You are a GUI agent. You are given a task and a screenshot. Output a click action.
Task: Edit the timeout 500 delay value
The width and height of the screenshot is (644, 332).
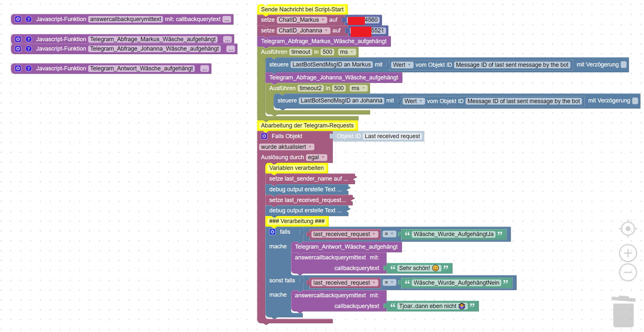point(327,52)
